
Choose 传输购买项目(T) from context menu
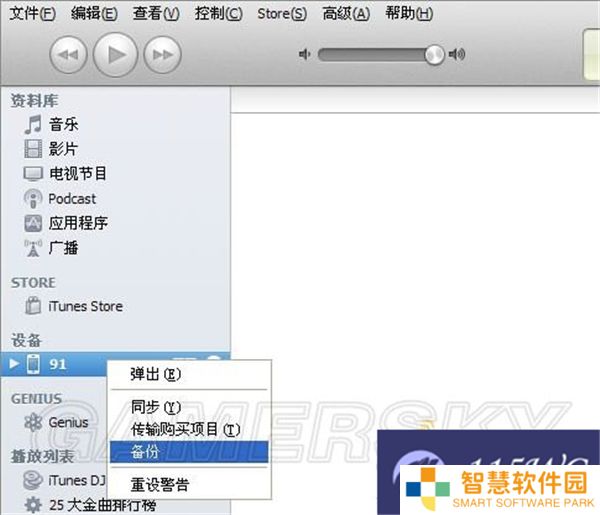tap(191, 429)
